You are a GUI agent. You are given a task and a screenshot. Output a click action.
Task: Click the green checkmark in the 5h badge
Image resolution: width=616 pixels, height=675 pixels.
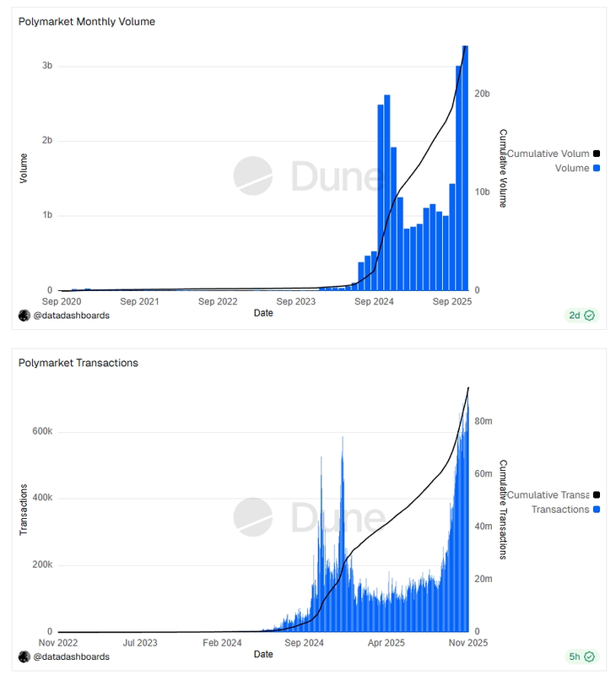[x=590, y=656]
